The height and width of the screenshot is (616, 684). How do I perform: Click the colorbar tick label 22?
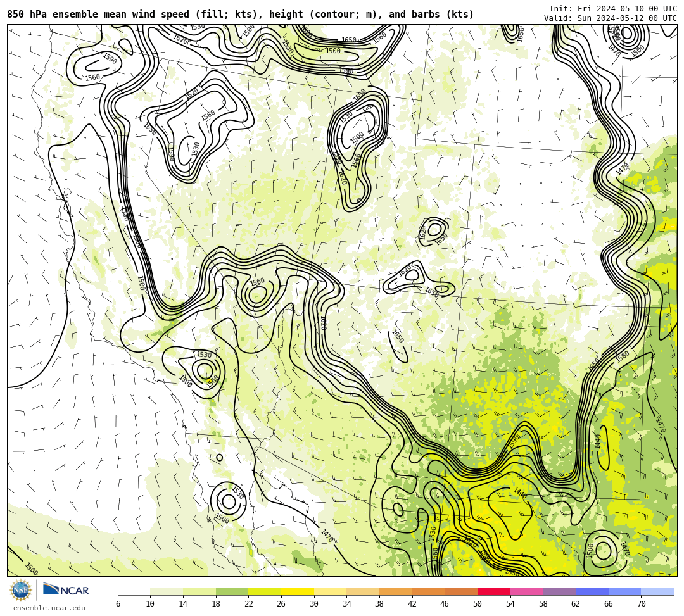pos(249,604)
